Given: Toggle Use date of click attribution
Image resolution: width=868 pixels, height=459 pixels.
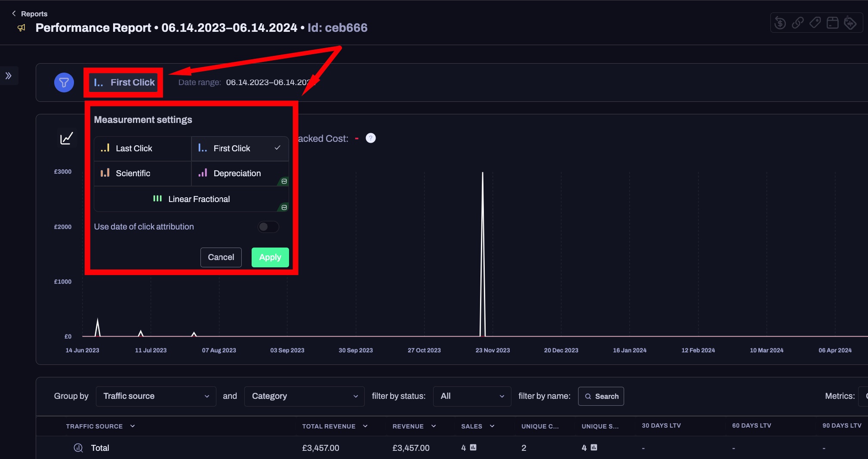Looking at the screenshot, I should [x=268, y=227].
